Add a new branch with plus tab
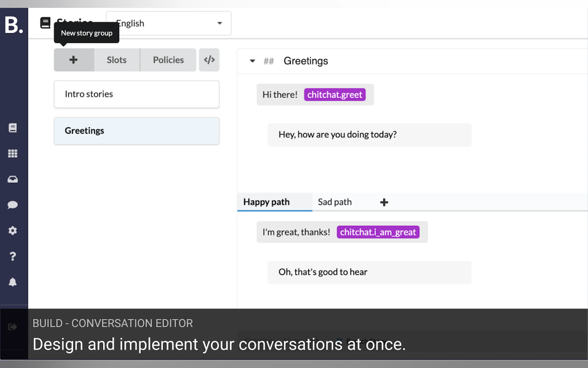Viewport: 588px width, 368px height. point(384,202)
